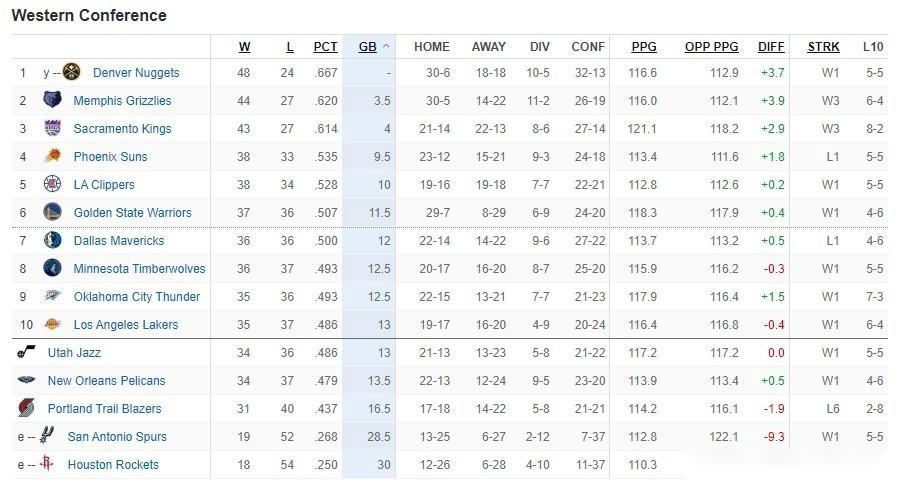This screenshot has width=898, height=492.
Task: Open the Minnesota Timberwolves team link
Action: point(139,269)
